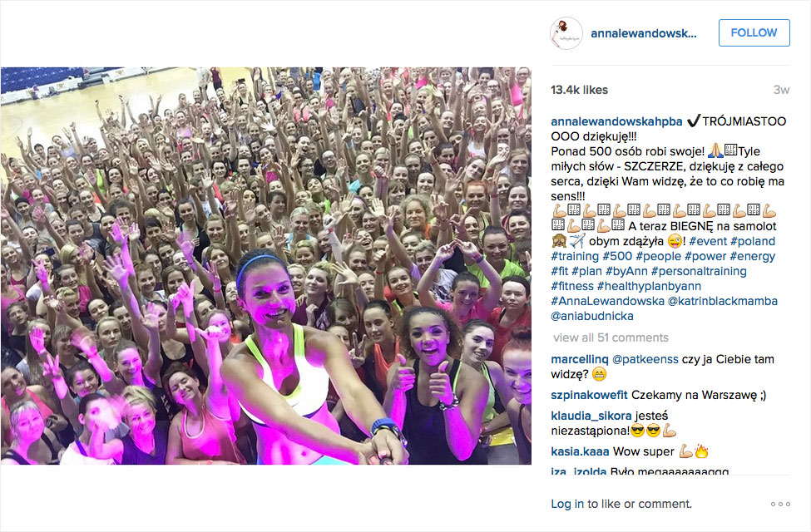Open the #personaltraining hashtag
The width and height of the screenshot is (811, 532).
point(699,271)
